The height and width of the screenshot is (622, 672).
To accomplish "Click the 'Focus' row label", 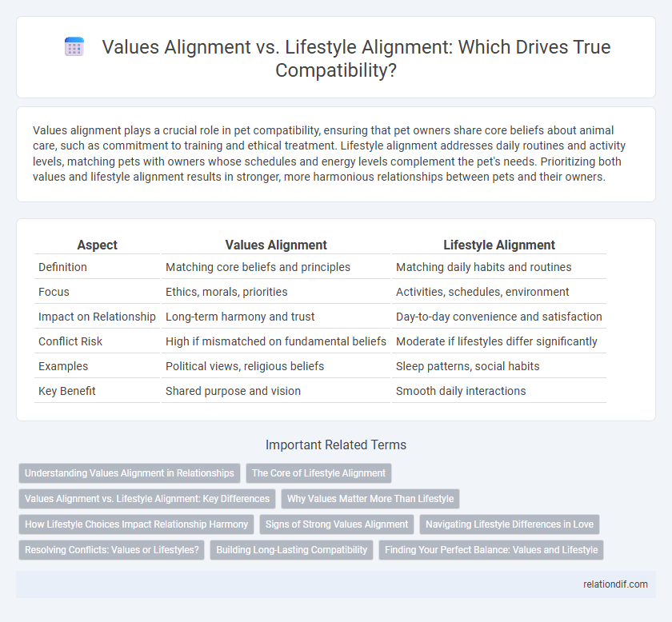I will click(x=54, y=292).
